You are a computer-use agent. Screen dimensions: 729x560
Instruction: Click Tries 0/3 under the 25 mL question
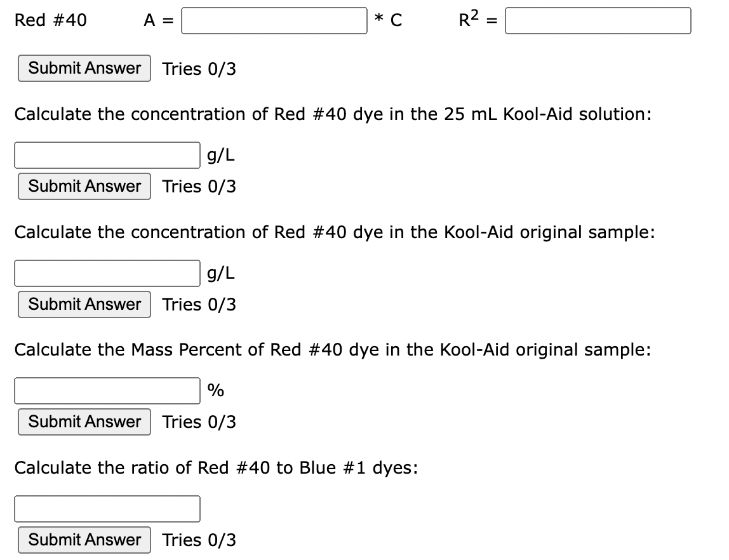pos(199,187)
